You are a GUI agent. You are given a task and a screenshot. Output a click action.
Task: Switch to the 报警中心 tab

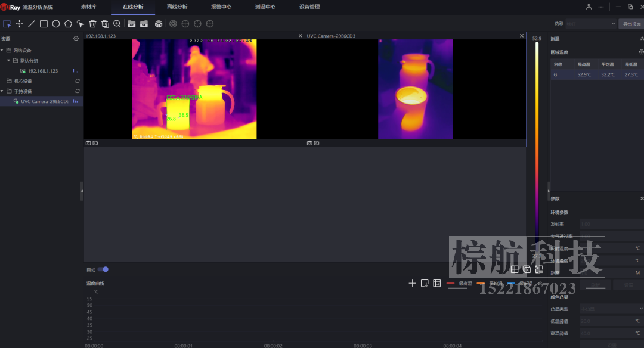tap(221, 7)
